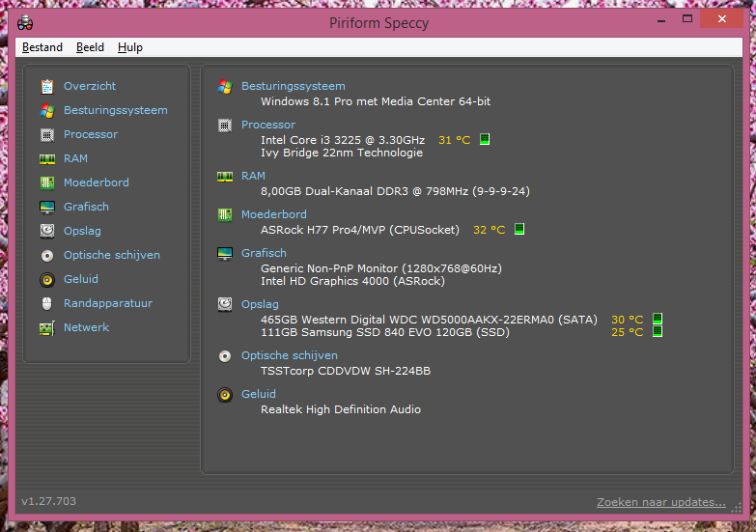
Task: Click the Samsung SSD temperature indicator beside 25 °C
Action: 658,331
